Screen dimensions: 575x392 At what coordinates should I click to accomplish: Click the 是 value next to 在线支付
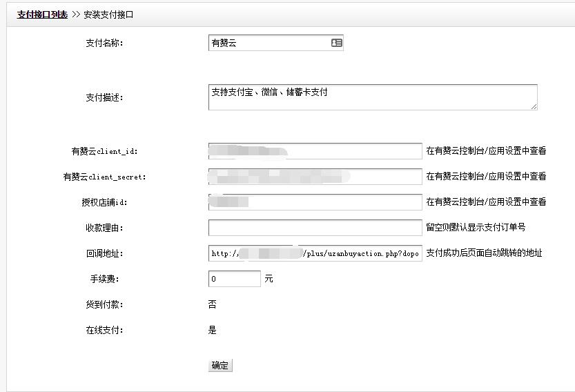click(213, 330)
